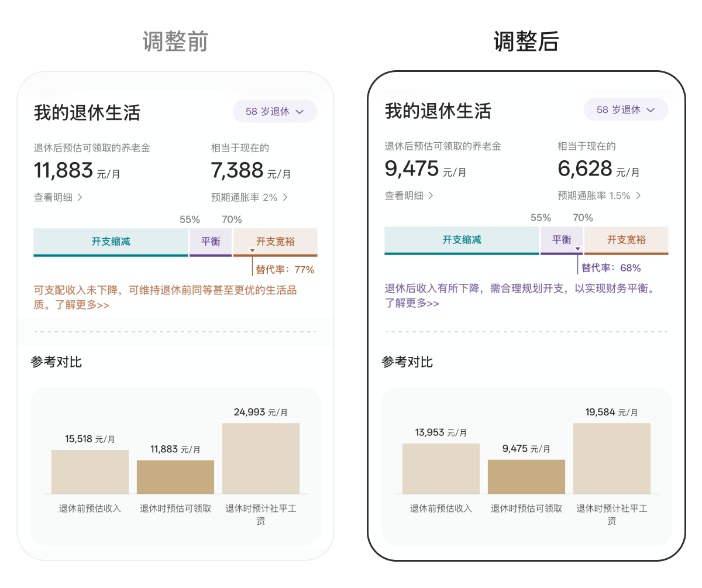Open 预期通胀率 2% setting

coord(250,198)
